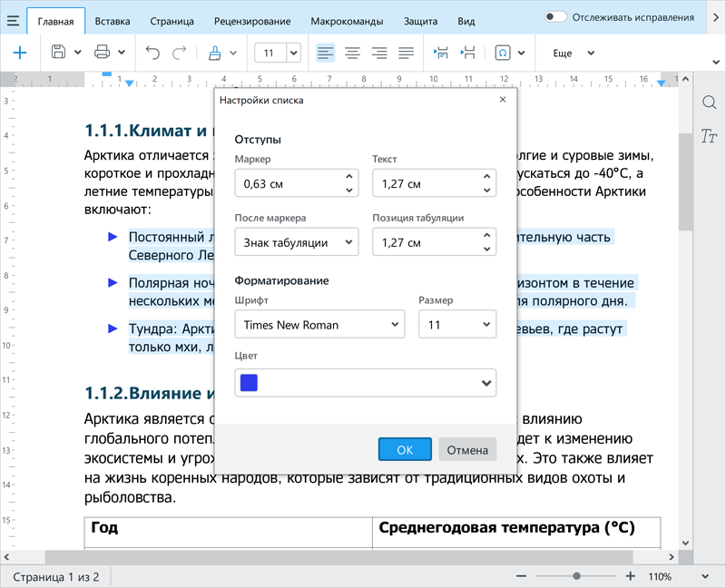Click the Save document icon

(59, 53)
